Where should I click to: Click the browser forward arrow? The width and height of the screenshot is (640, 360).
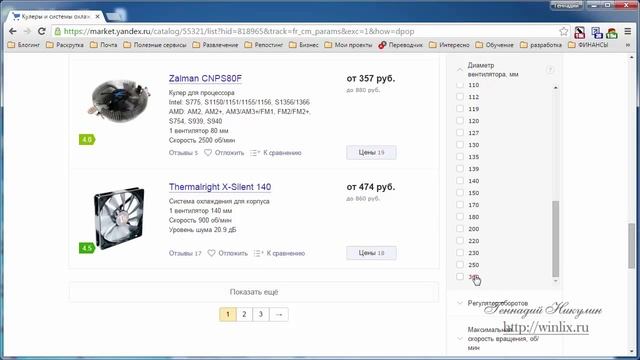coord(27,31)
